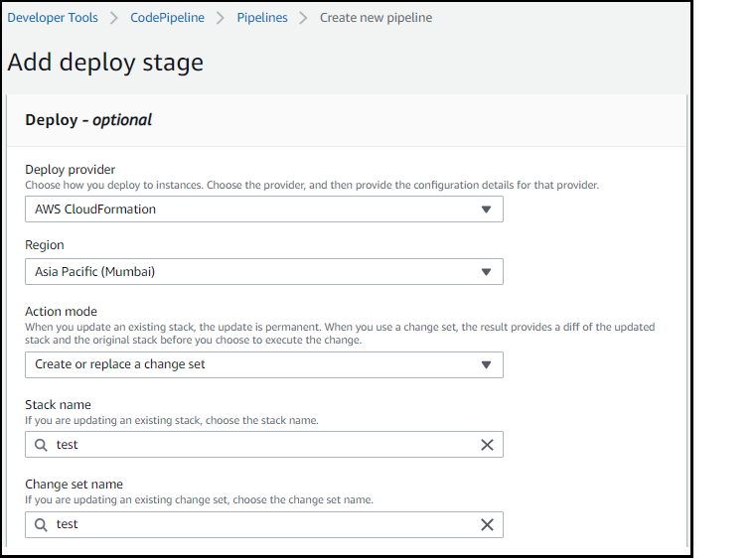Click the chevron after CodePipeline breadcrumb
The image size is (756, 559).
click(x=221, y=18)
